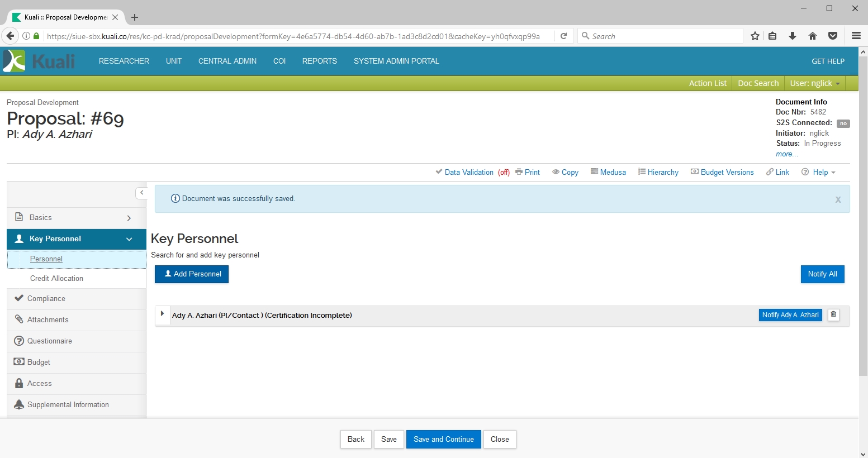The height and width of the screenshot is (458, 868).
Task: Open the Help dropdown menu
Action: coord(819,172)
